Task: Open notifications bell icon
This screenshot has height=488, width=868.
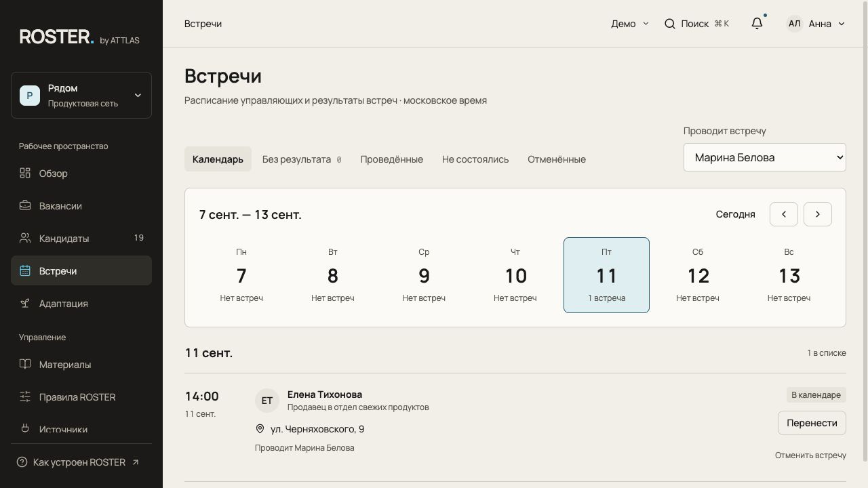Action: (x=757, y=23)
